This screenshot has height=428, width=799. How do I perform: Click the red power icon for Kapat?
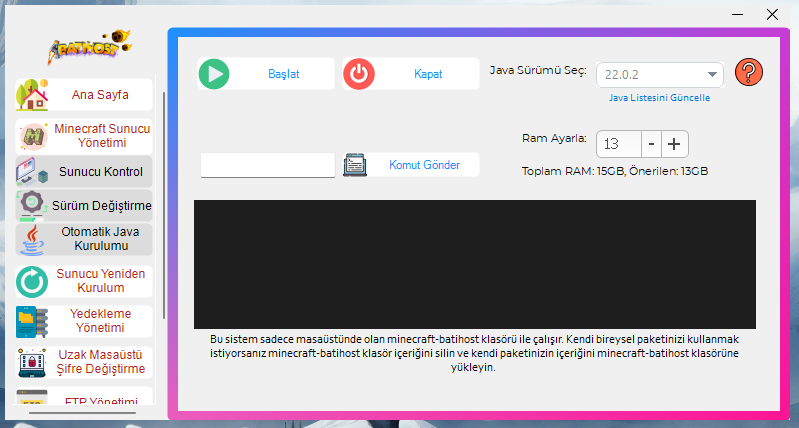[359, 74]
